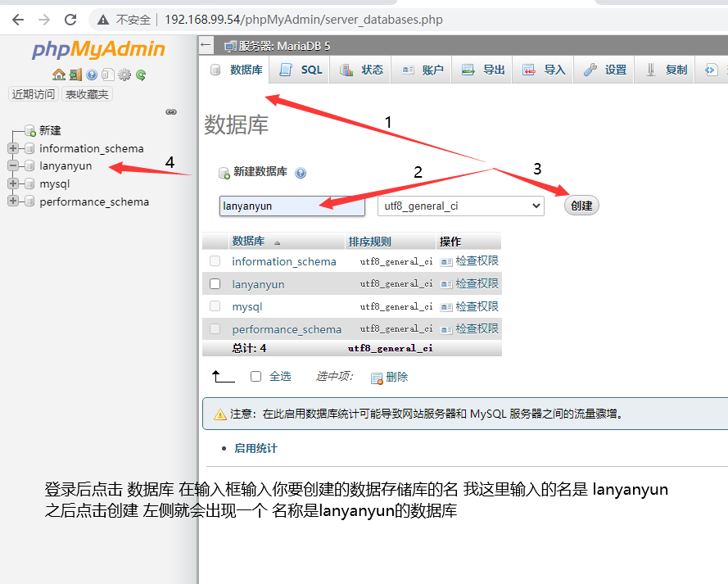Click the 创建 create button
Screen dimensions: 728x584
pos(581,206)
